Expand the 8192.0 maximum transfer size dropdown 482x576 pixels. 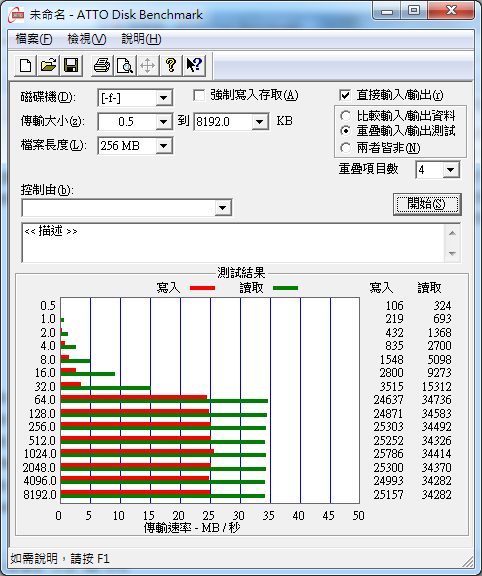click(259, 122)
